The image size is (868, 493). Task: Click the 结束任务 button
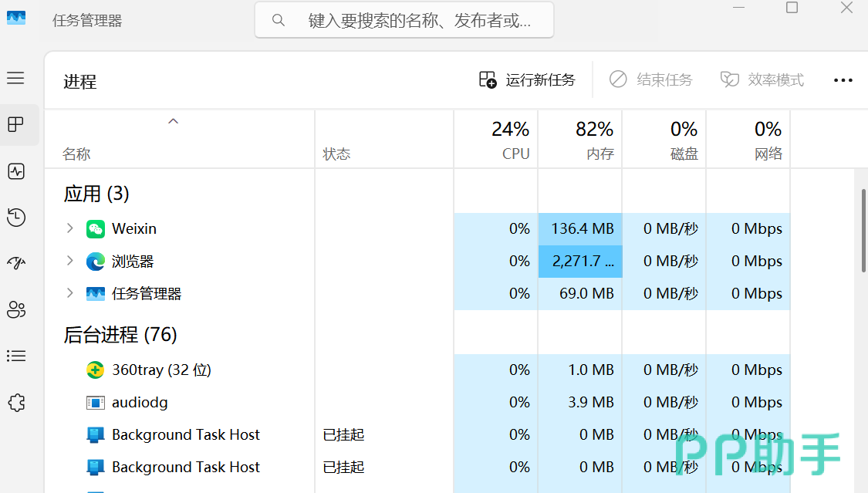651,79
